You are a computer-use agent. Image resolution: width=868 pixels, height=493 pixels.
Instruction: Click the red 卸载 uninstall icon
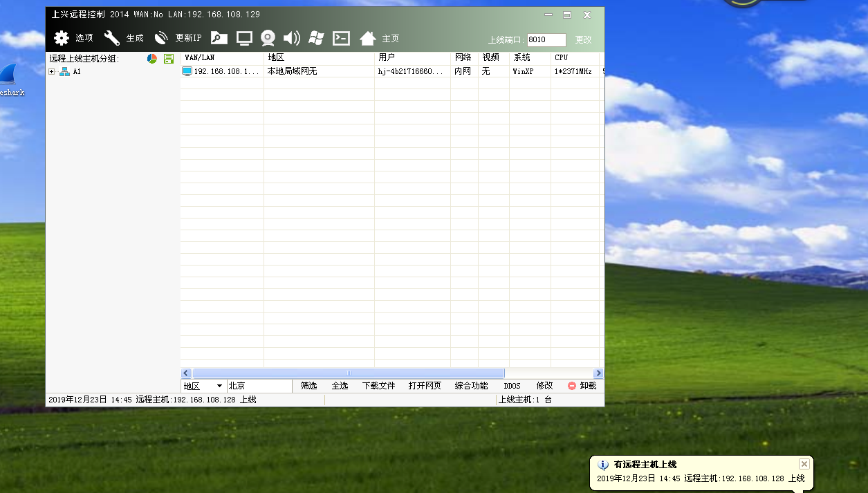tap(572, 386)
